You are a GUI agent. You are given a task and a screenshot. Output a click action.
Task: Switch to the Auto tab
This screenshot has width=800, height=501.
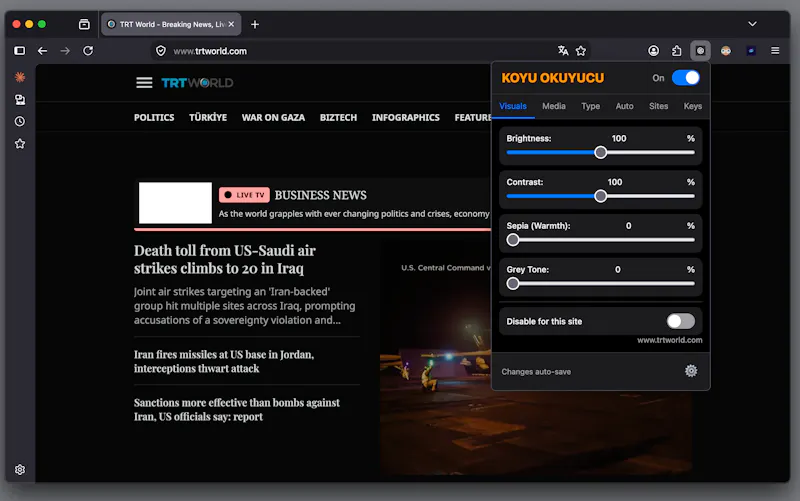[x=624, y=106]
